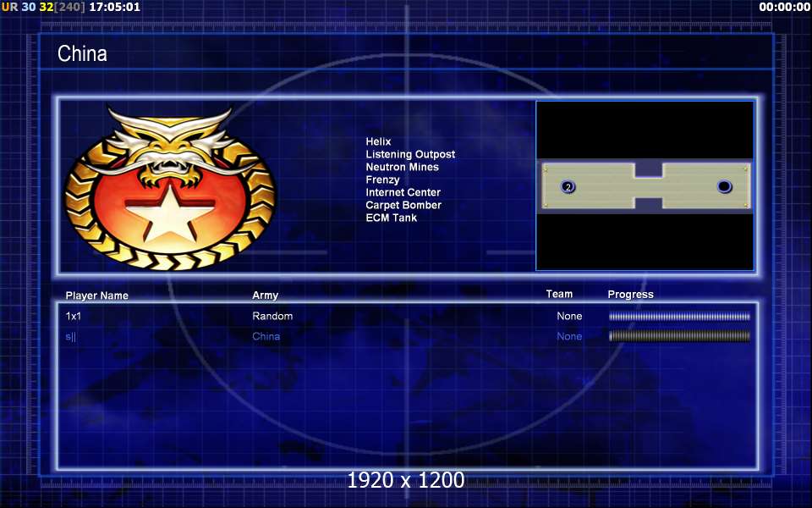
Task: Click the map preview thumbnail
Action: 645,185
